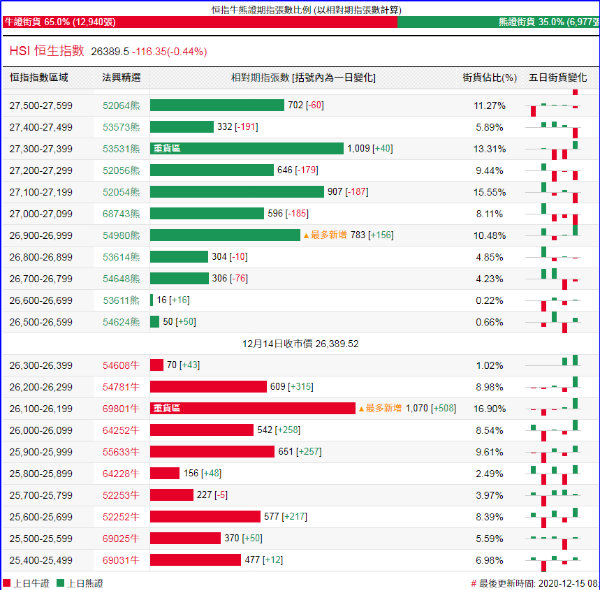This screenshot has height=590, width=600.
Task: Click the red bar showing 651 [+257]
Action: click(212, 451)
